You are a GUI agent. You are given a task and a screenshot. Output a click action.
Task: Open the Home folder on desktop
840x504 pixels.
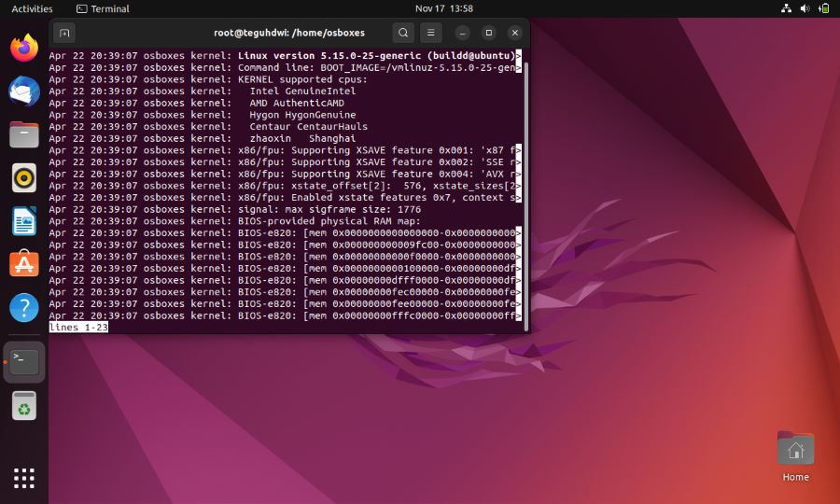click(x=795, y=455)
